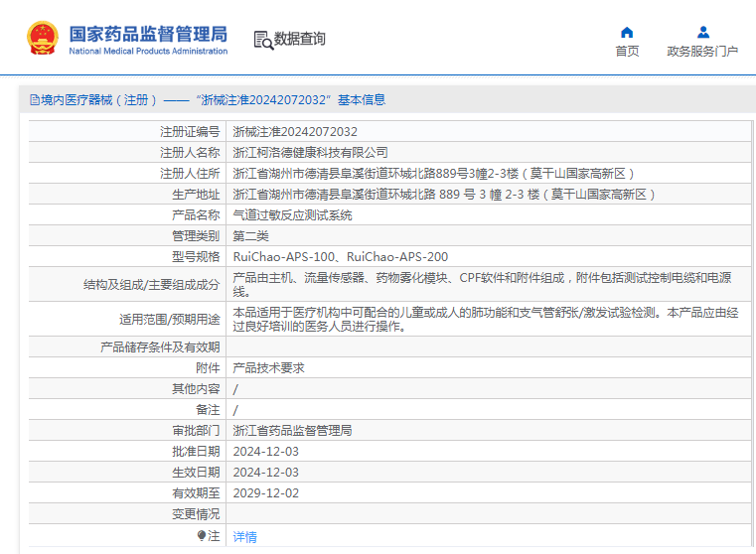Click 国家药品监督管理局 site title
Screen dimensions: 756x554
click(x=148, y=34)
